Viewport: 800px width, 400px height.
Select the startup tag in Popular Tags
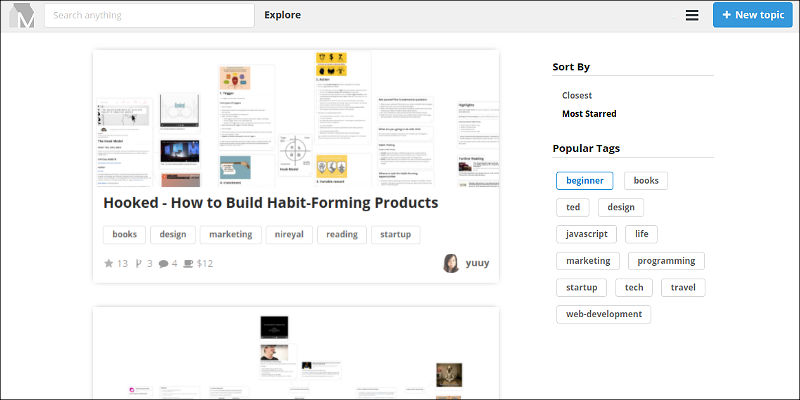coord(582,287)
